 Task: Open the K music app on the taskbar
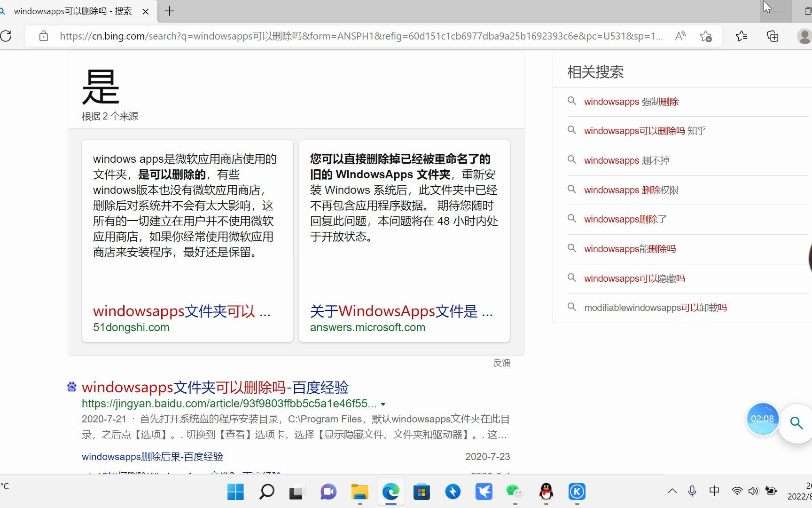pos(577,492)
